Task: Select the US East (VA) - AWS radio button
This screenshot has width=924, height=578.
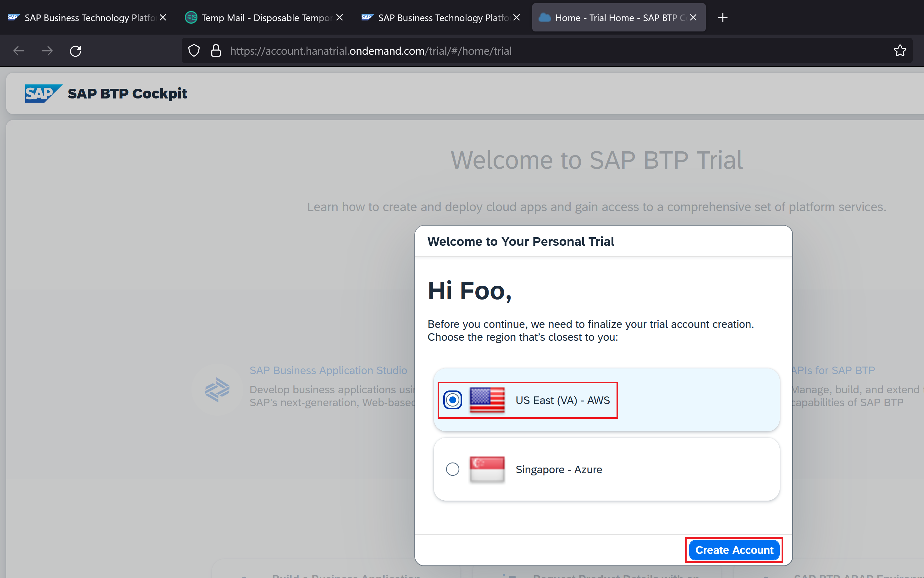Action: coord(453,400)
